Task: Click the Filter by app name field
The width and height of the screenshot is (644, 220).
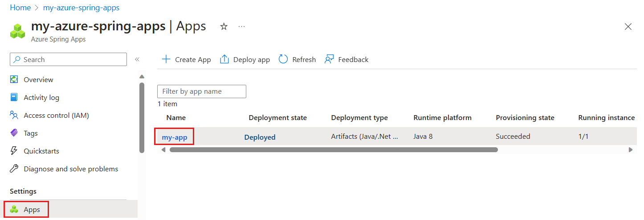Action: pyautogui.click(x=202, y=91)
